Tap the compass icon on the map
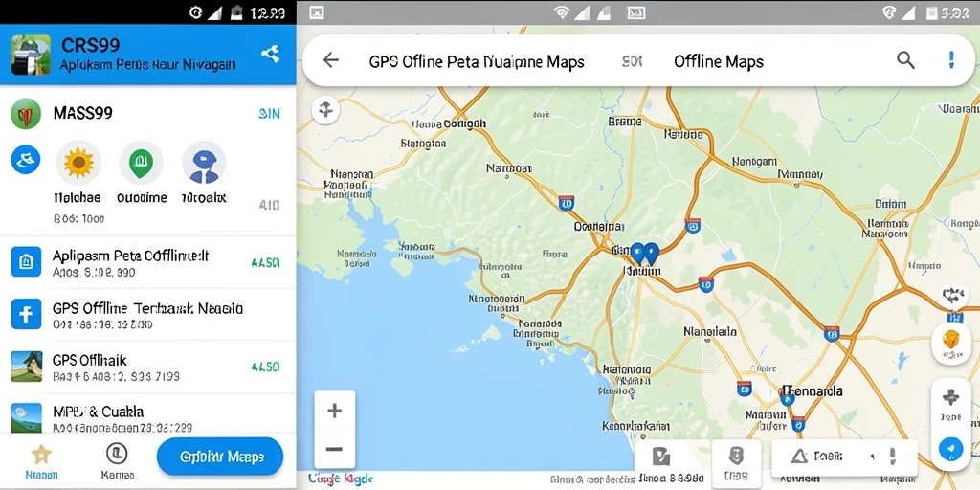Screen dimensions: 980x490 click(325, 111)
